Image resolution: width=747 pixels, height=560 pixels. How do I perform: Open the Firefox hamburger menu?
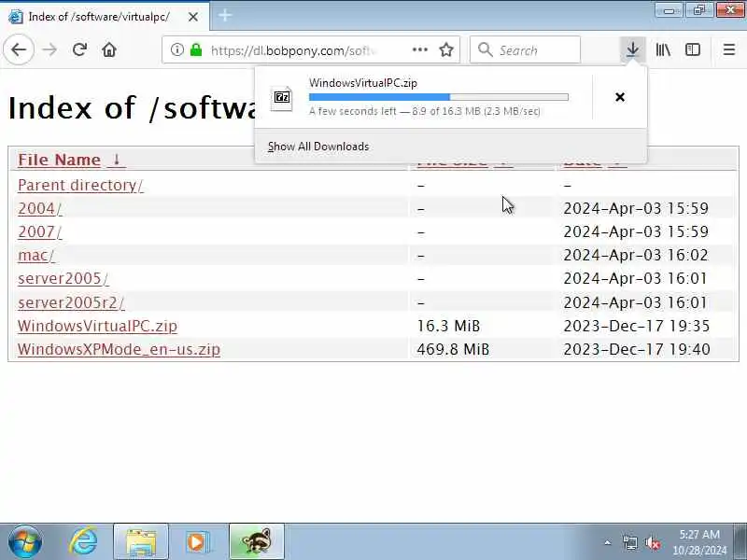point(729,49)
